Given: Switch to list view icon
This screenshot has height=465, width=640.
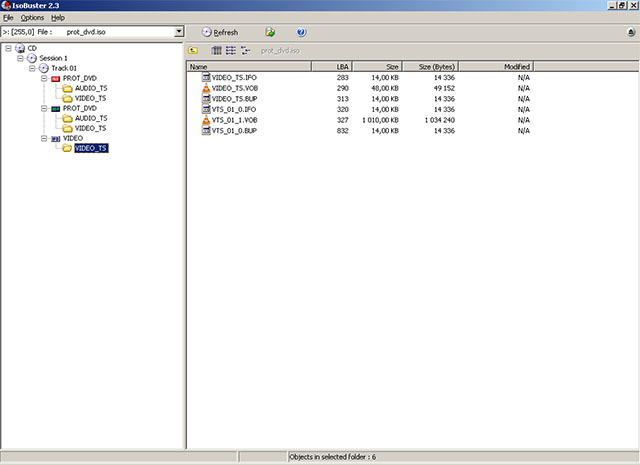Looking at the screenshot, I should tap(231, 51).
